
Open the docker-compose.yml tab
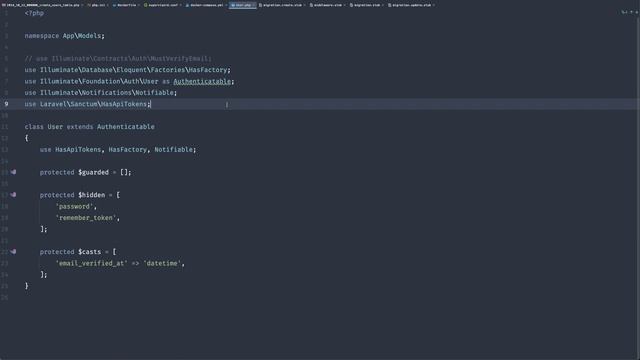coord(206,5)
